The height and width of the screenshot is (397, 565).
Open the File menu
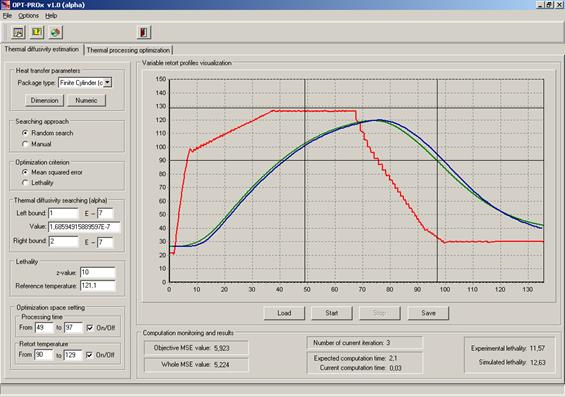(7, 15)
